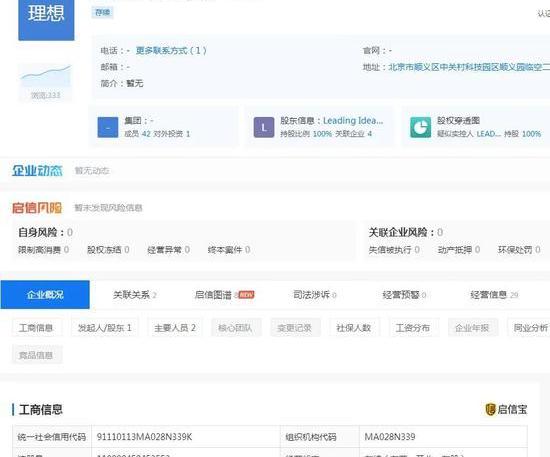The width and height of the screenshot is (550, 457).
Task: Click 限制高消费 risk item
Action: pyautogui.click(x=43, y=250)
